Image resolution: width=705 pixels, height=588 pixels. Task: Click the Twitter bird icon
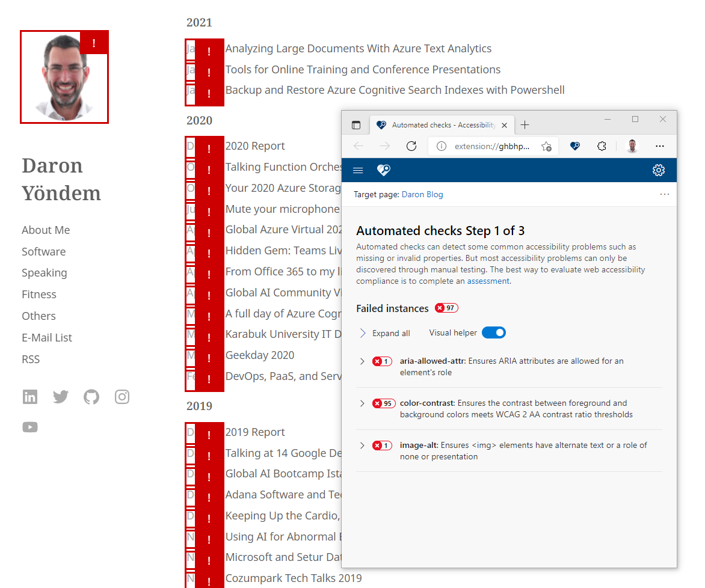click(x=60, y=396)
